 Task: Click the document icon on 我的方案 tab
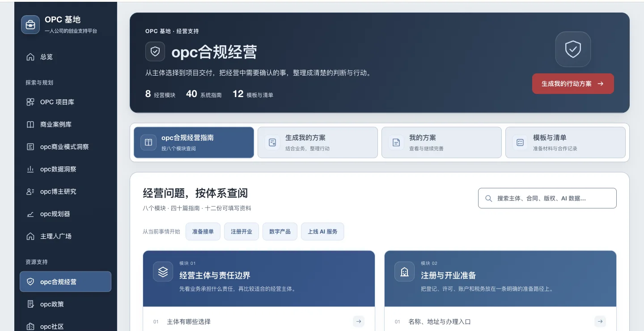[x=396, y=142]
